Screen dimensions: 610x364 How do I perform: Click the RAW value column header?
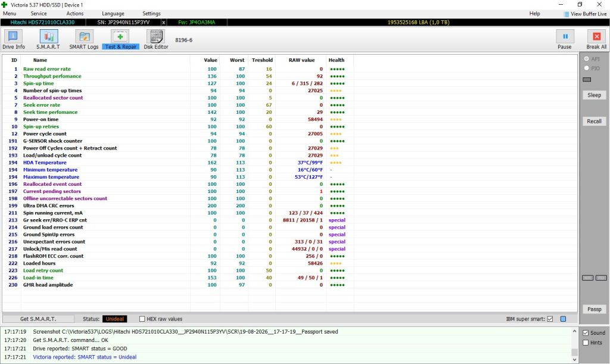301,60
